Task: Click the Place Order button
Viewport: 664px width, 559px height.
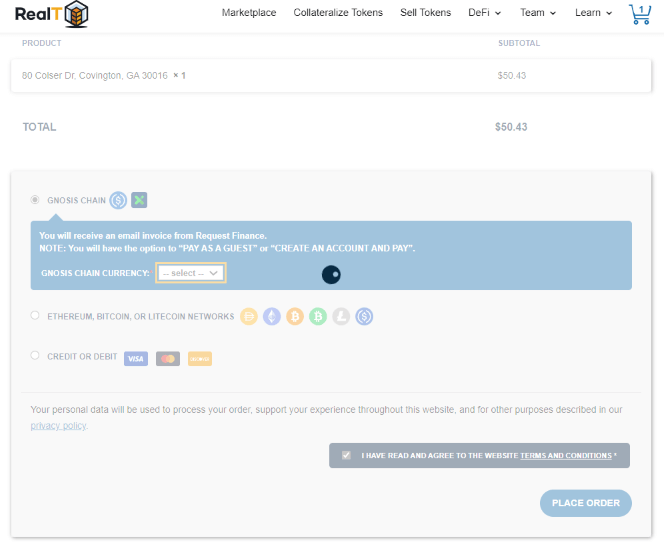Action: click(x=586, y=503)
